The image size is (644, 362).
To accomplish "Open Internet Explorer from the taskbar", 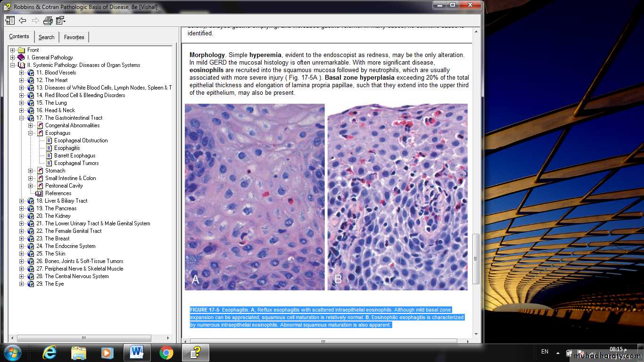I will point(50,352).
